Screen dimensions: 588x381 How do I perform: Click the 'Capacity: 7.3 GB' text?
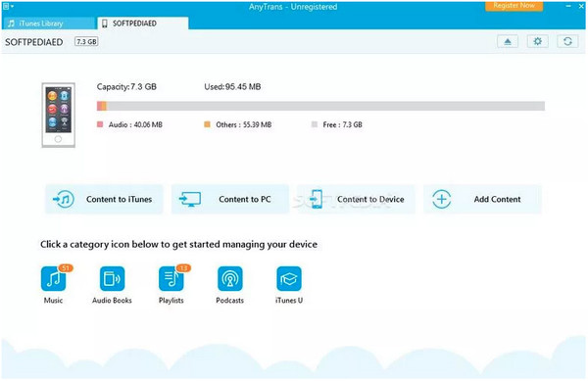click(126, 87)
